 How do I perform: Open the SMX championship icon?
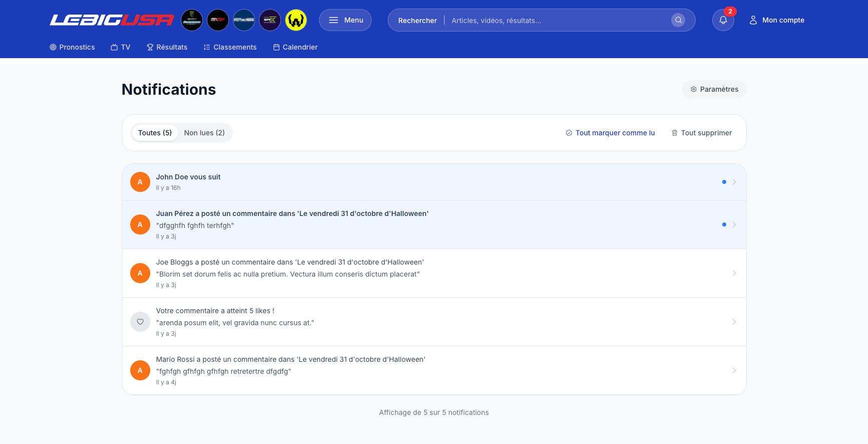coord(270,20)
